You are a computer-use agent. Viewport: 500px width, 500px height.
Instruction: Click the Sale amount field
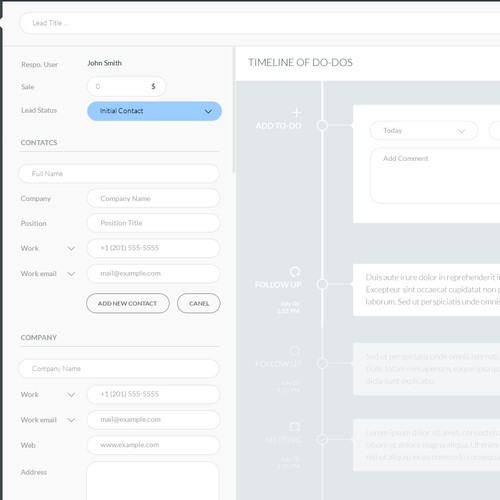coord(127,86)
